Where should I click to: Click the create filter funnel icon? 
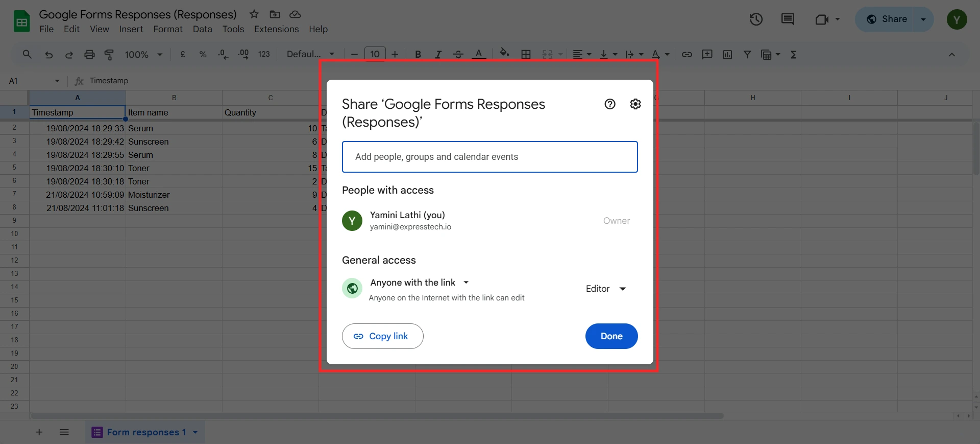[x=747, y=54]
